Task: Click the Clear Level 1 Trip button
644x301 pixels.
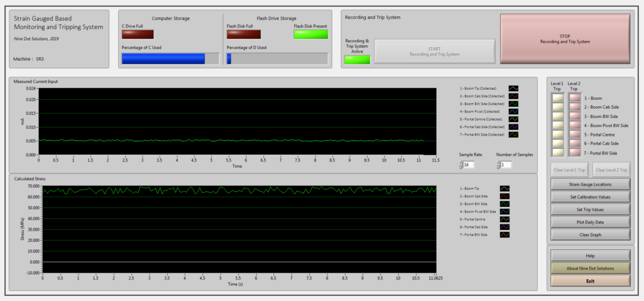Action: (x=570, y=170)
